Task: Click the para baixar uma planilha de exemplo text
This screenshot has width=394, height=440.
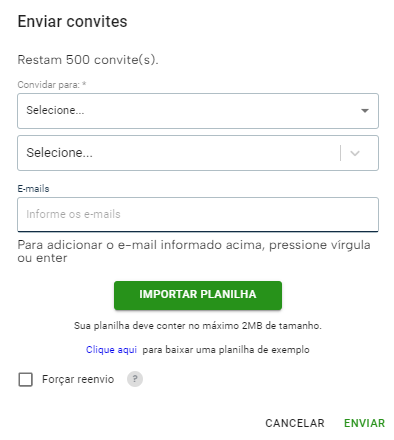Action: click(x=226, y=350)
